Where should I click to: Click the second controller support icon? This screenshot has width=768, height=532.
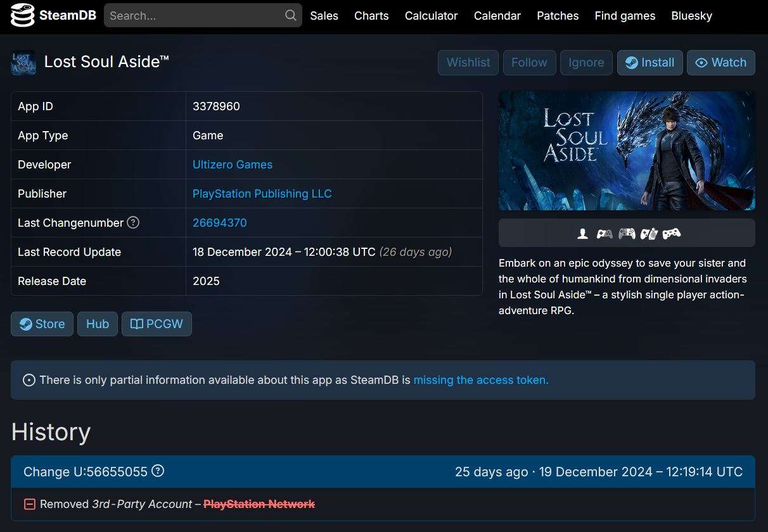(x=627, y=234)
